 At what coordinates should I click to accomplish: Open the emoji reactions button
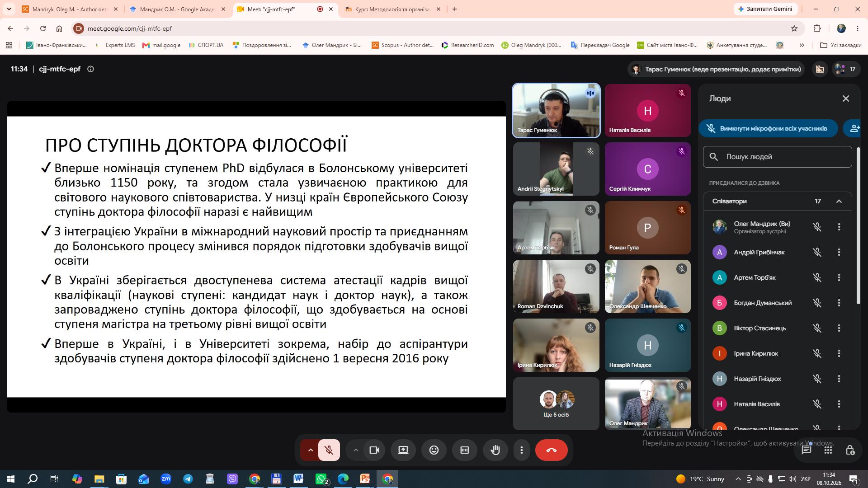(434, 450)
